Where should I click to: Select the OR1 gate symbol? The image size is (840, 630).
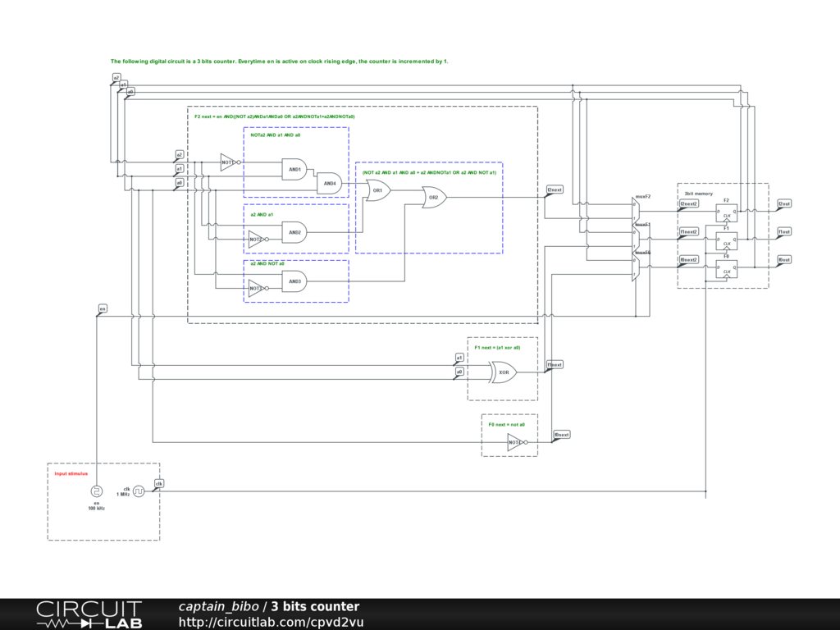click(378, 190)
